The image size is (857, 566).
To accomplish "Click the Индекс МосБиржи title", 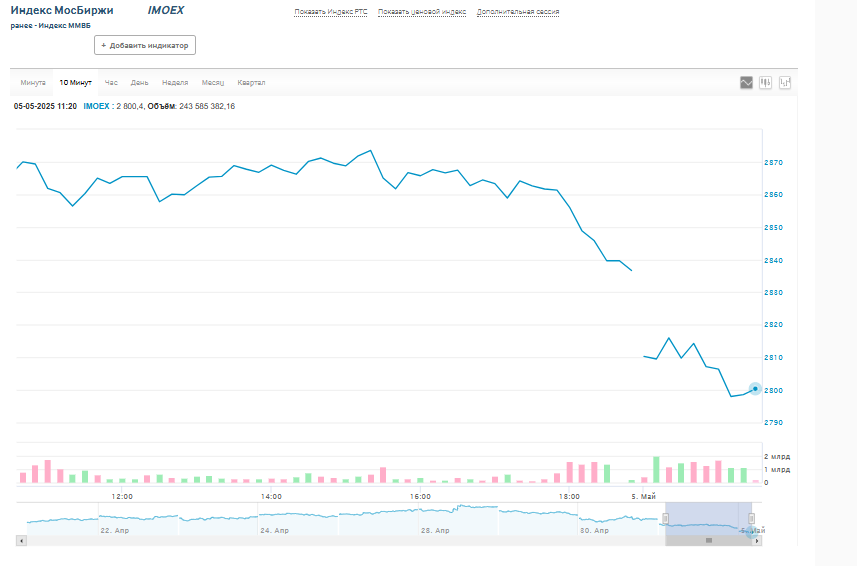I will [x=62, y=10].
